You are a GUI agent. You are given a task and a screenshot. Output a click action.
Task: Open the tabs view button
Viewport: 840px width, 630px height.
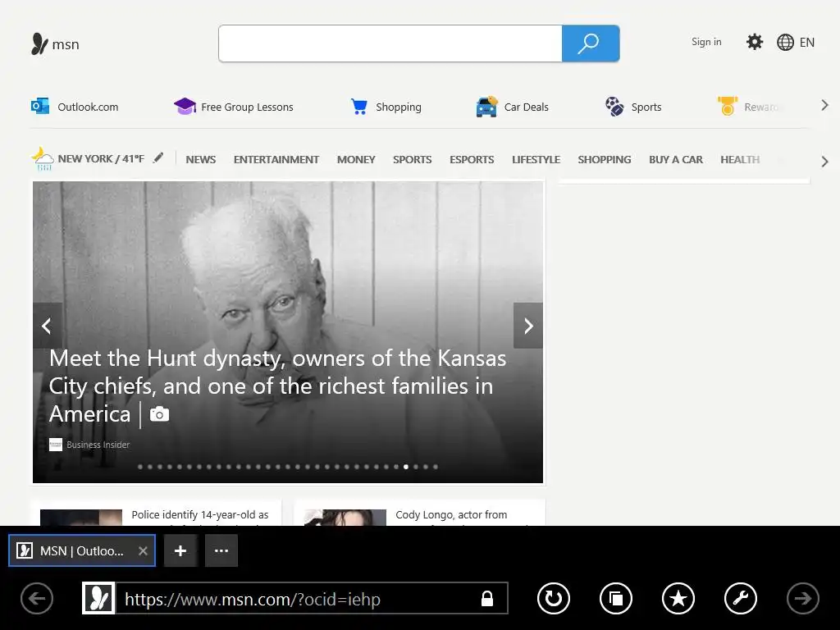616,598
